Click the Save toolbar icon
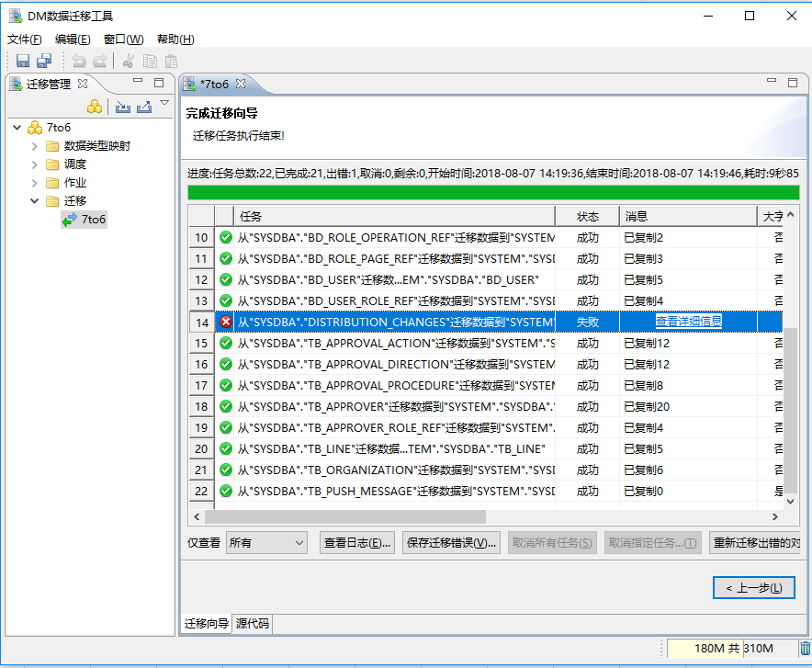Screen dimensions: 812x668 coord(23,62)
